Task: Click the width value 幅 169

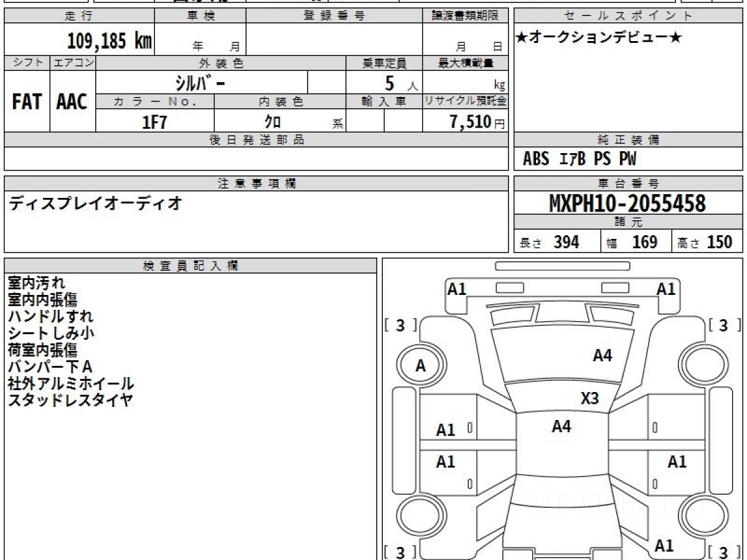Action: (632, 242)
